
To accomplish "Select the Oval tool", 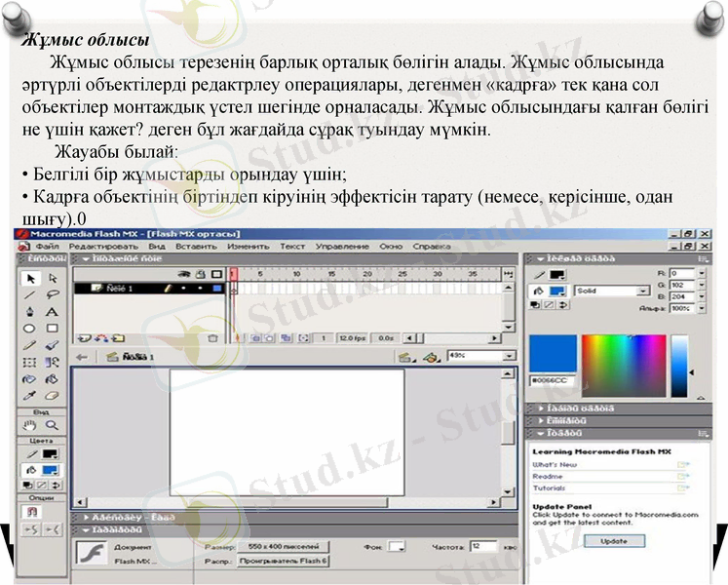I will 29,329.
